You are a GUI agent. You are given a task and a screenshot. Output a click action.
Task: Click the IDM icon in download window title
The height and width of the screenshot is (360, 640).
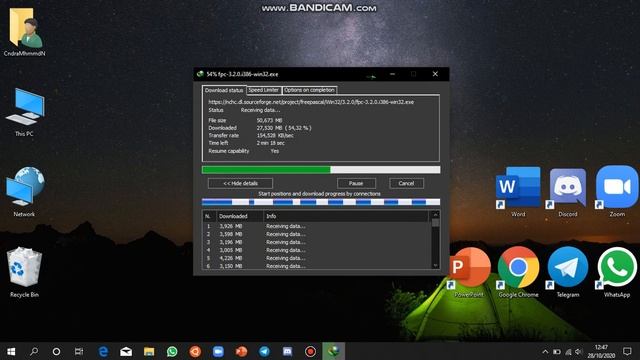click(200, 74)
